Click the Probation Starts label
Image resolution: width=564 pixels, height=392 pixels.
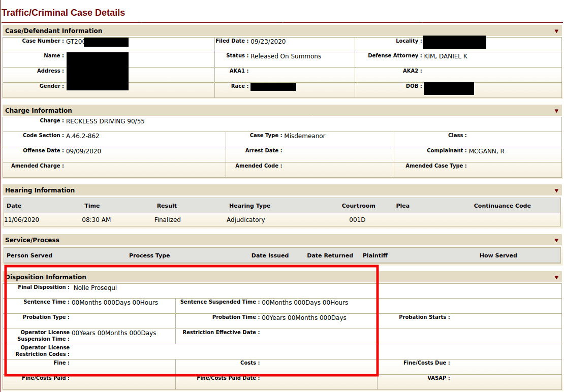click(x=424, y=317)
